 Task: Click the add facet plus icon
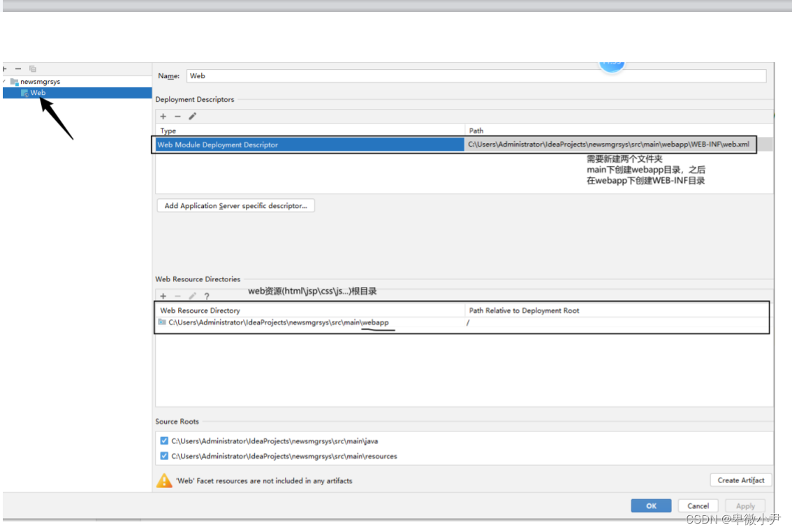3,68
